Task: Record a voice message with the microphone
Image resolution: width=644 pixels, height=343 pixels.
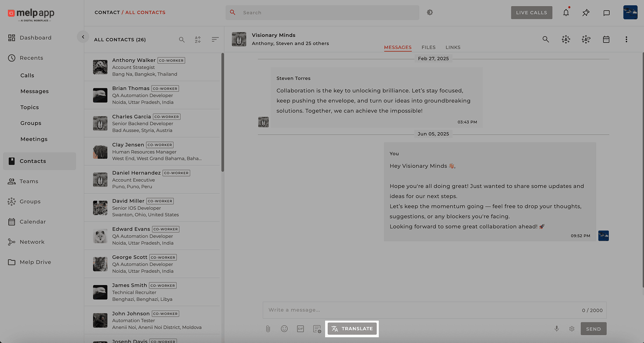Action: (x=557, y=329)
